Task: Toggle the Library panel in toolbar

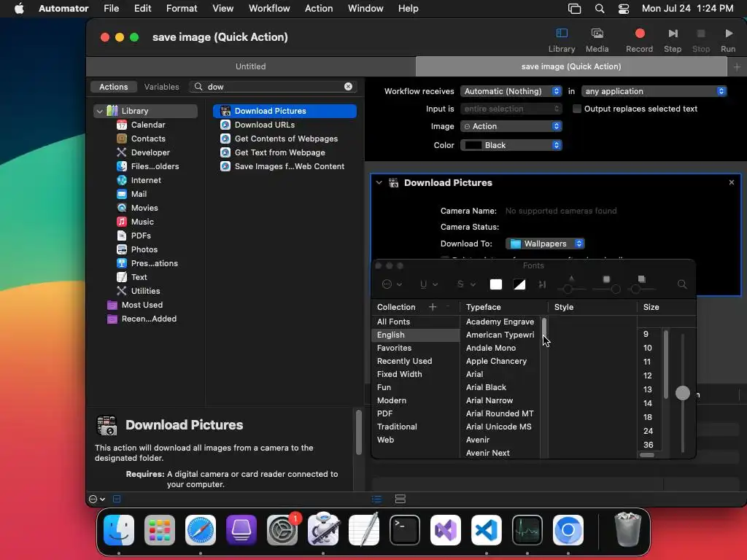Action: tap(562, 40)
